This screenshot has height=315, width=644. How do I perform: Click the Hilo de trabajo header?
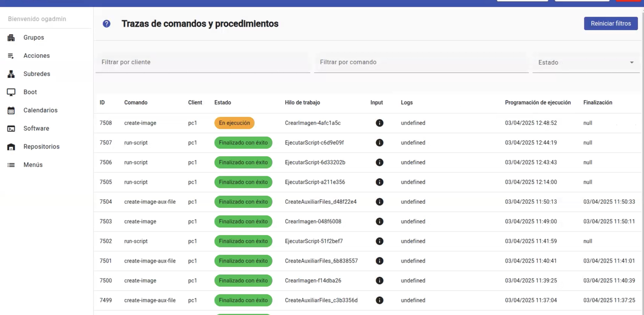[x=302, y=103]
